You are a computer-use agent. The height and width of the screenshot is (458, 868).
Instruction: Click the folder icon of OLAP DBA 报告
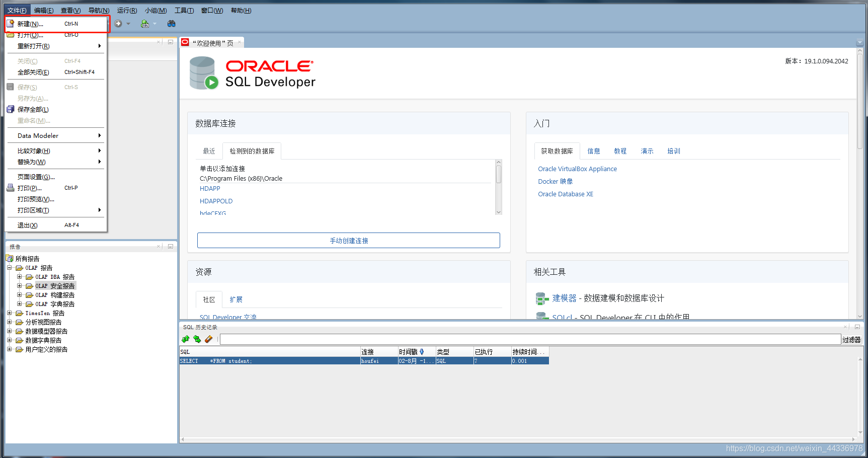(x=29, y=277)
